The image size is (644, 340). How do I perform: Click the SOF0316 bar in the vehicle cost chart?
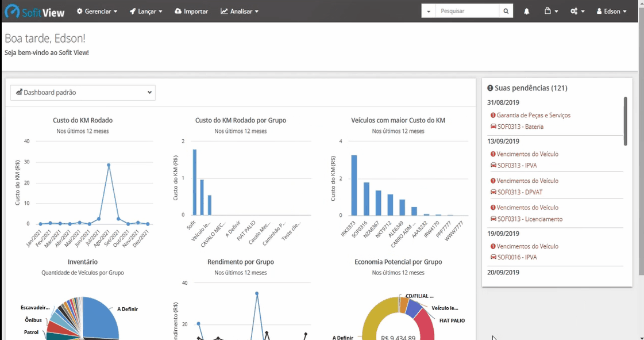[367, 199]
